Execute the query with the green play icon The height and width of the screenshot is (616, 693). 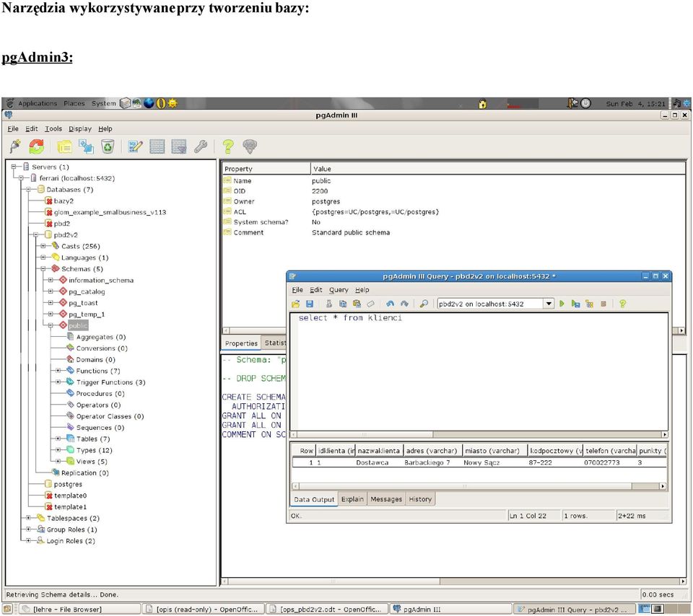point(562,304)
